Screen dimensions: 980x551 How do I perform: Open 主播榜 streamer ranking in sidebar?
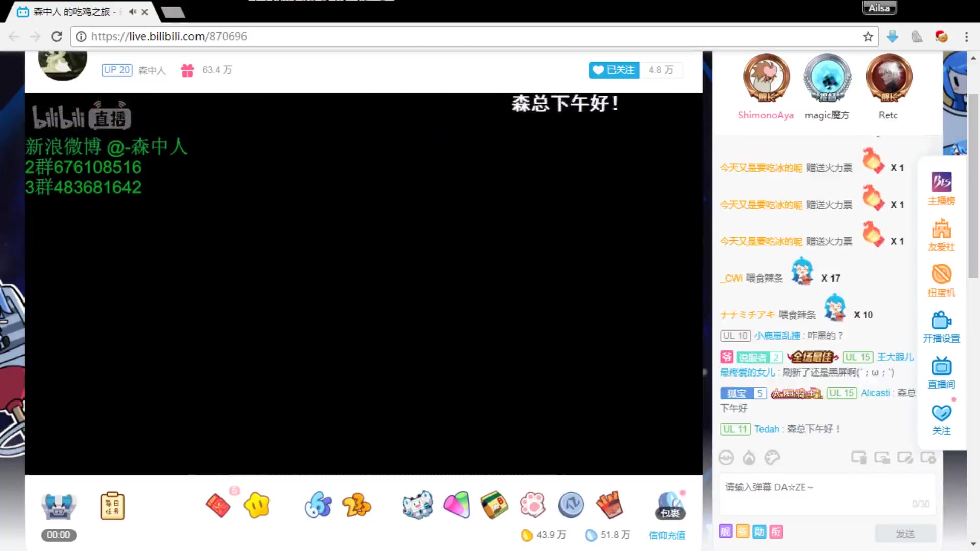pyautogui.click(x=941, y=189)
